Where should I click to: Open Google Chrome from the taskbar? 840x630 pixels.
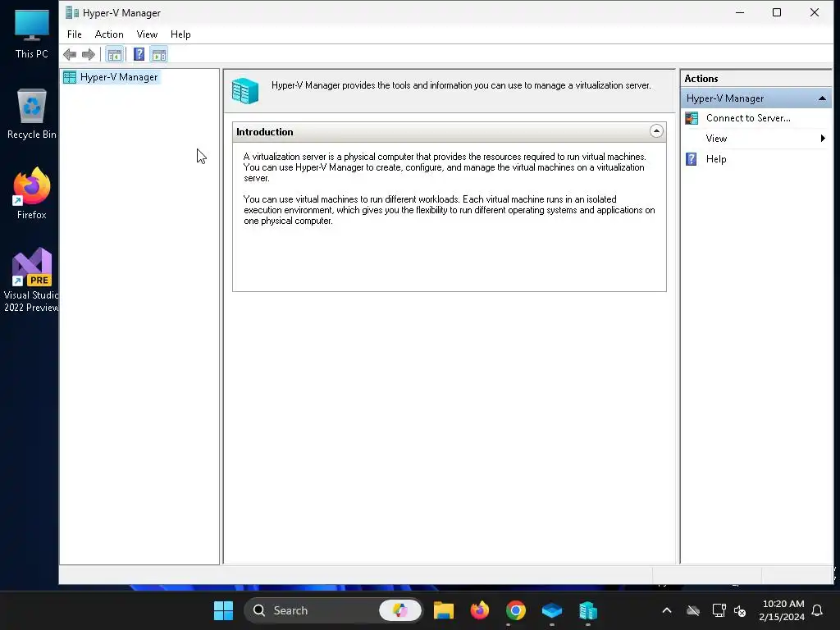515,610
